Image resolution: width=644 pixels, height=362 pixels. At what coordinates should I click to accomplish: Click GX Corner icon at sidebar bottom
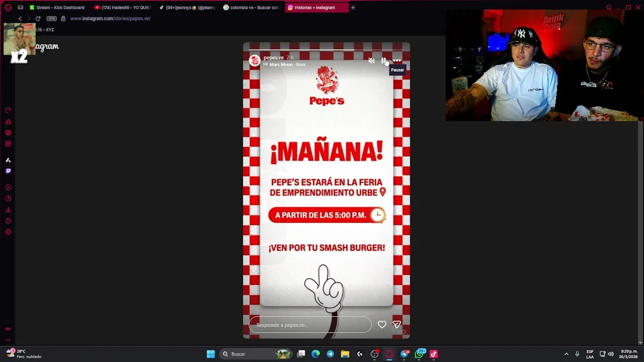tap(8, 329)
